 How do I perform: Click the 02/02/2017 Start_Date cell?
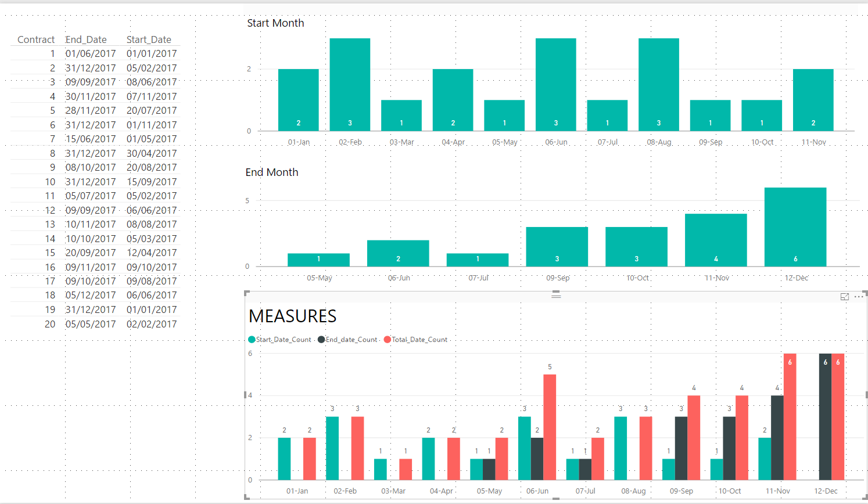(152, 324)
